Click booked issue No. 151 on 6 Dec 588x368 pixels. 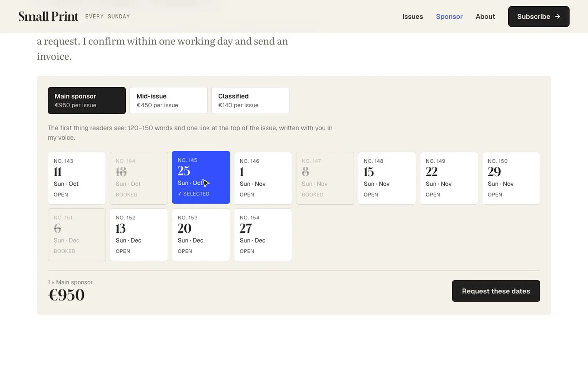(x=77, y=235)
